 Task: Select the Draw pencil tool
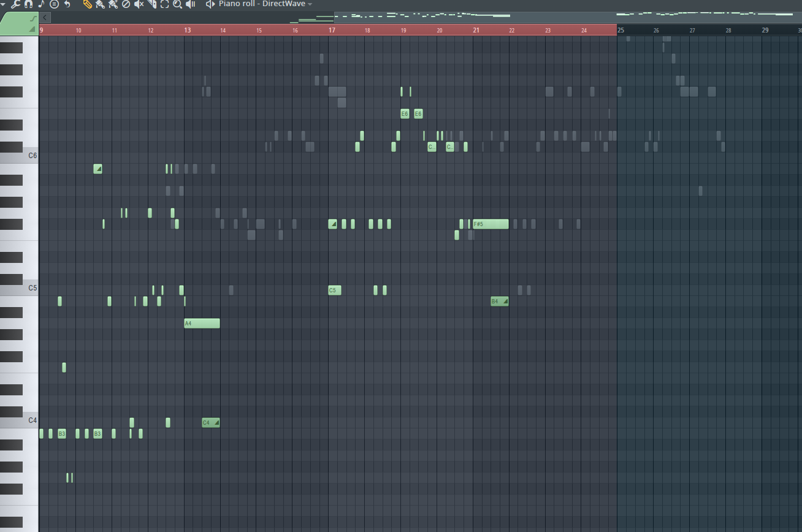pos(87,4)
